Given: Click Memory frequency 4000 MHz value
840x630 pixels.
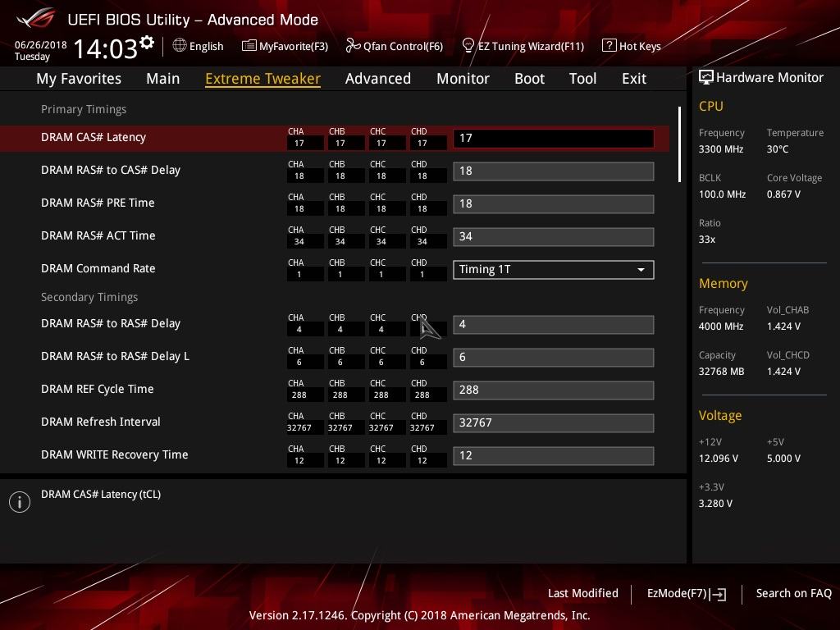Looking at the screenshot, I should pyautogui.click(x=720, y=326).
